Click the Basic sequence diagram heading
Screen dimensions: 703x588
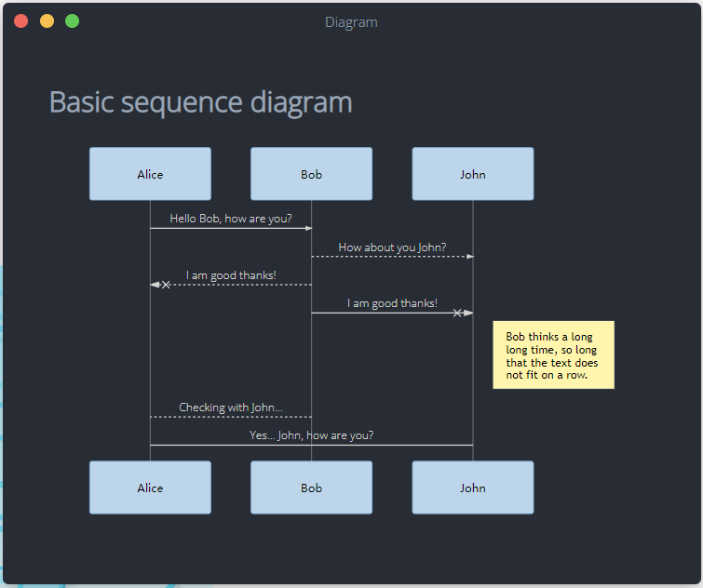201,102
